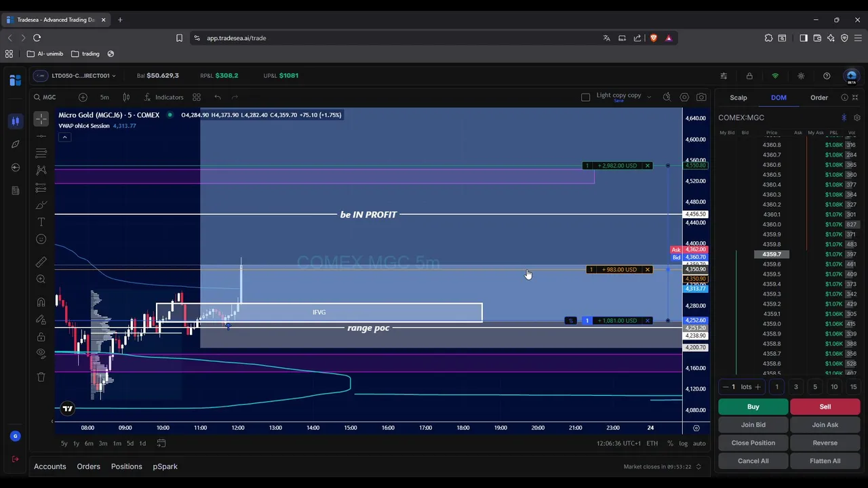Toggle the account lock icon
This screenshot has width=868, height=488.
[x=749, y=76]
